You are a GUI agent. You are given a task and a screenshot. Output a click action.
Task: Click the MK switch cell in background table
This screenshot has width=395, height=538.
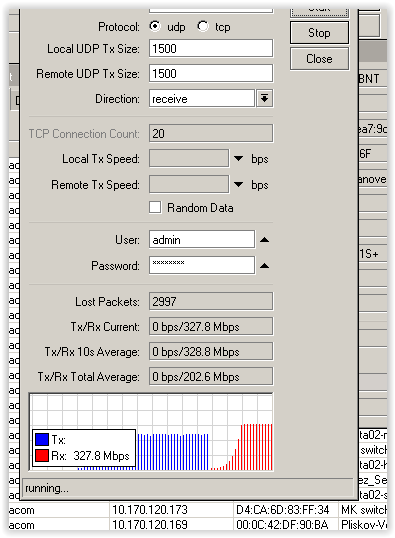(x=363, y=510)
